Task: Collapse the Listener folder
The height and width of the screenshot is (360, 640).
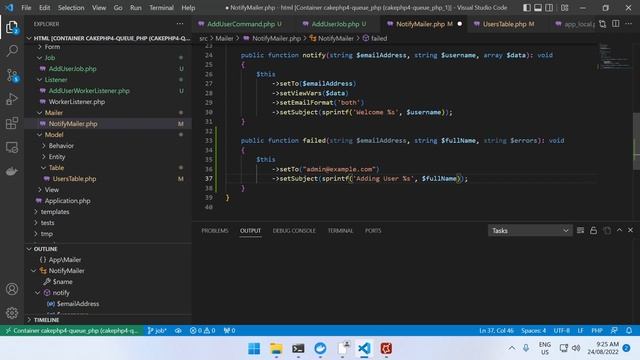Action: point(40,80)
